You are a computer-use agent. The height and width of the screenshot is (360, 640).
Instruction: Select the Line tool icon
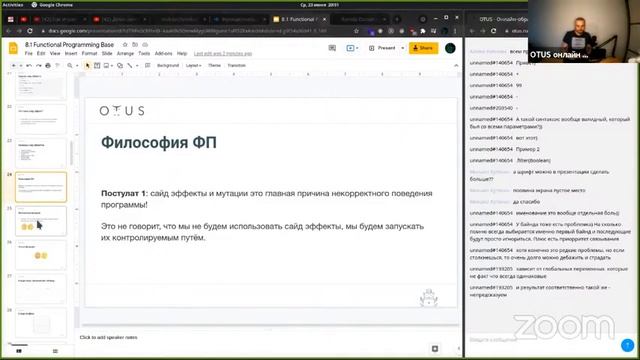(x=130, y=65)
